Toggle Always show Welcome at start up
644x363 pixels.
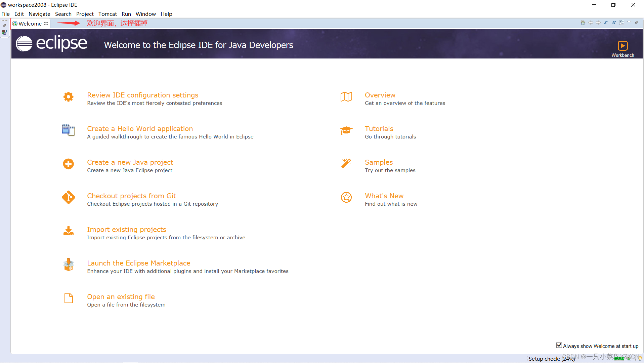click(559, 346)
